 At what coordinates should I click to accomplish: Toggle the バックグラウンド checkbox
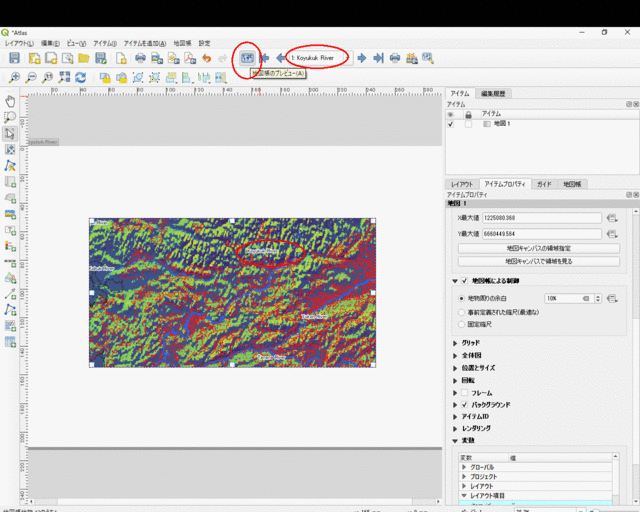[464, 405]
